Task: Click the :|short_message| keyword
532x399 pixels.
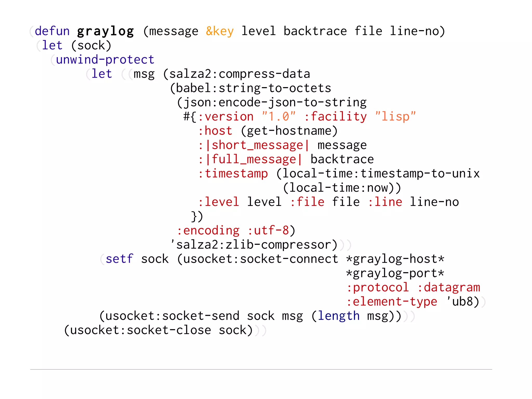Action: coord(254,145)
